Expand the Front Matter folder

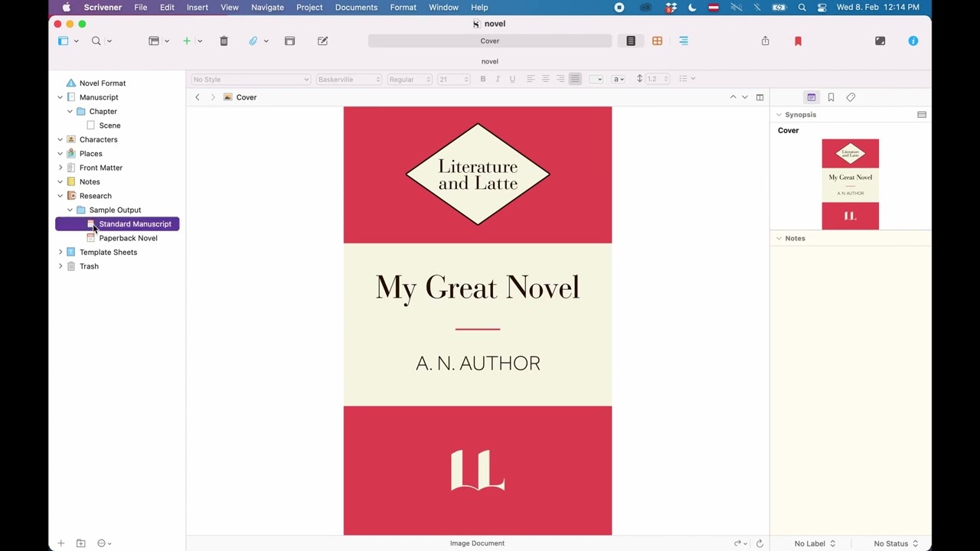[60, 168]
